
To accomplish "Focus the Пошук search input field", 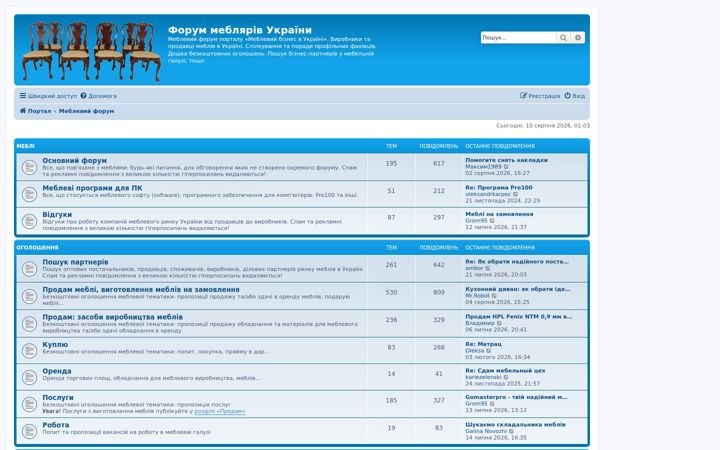I will (518, 38).
